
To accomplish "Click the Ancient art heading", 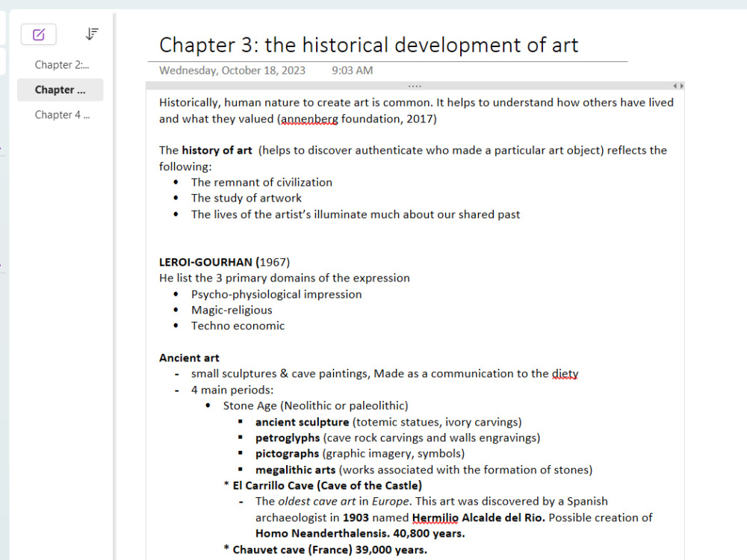I will pos(189,358).
